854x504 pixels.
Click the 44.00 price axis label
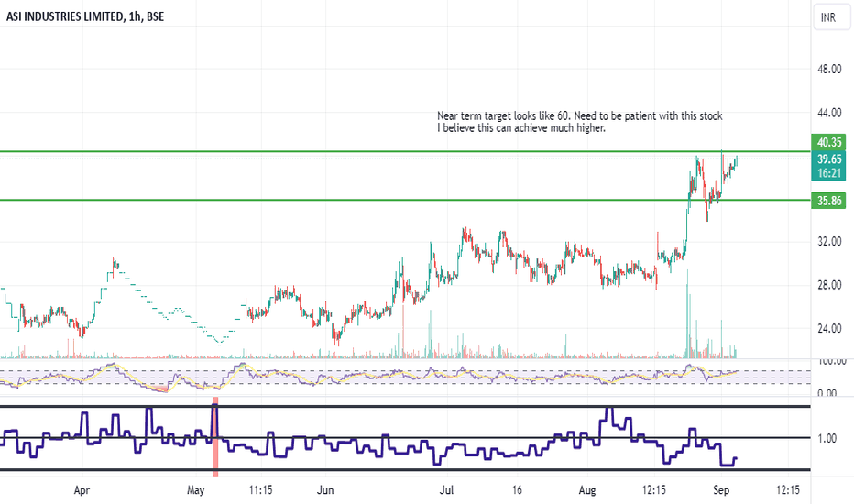pos(829,113)
